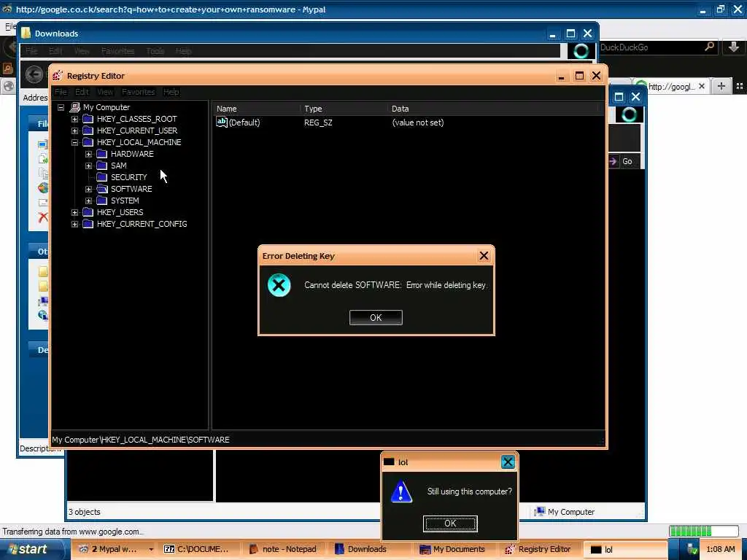This screenshot has height=560, width=747.
Task: Switch to lol taskbar button
Action: (624, 549)
